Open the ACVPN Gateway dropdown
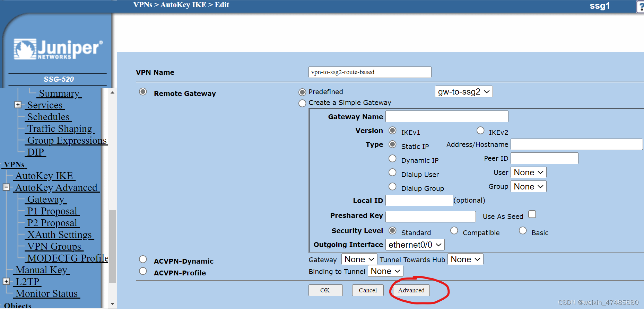Image resolution: width=644 pixels, height=309 pixels. tap(359, 259)
